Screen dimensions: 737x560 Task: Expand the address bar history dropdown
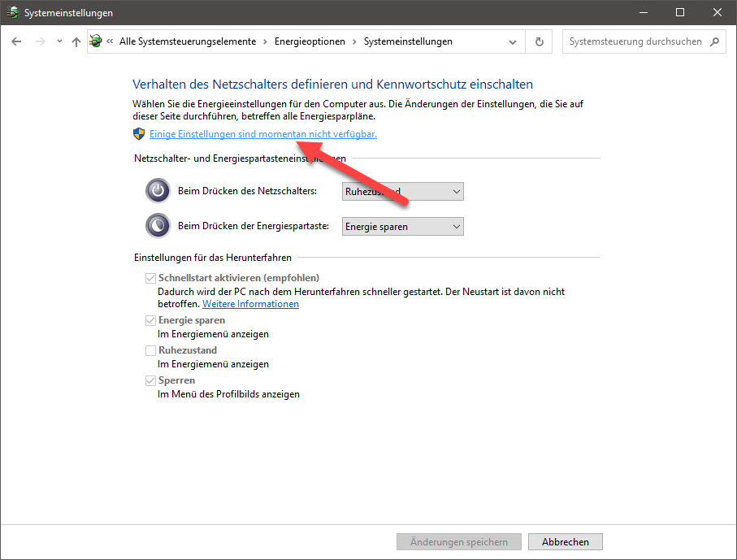512,41
